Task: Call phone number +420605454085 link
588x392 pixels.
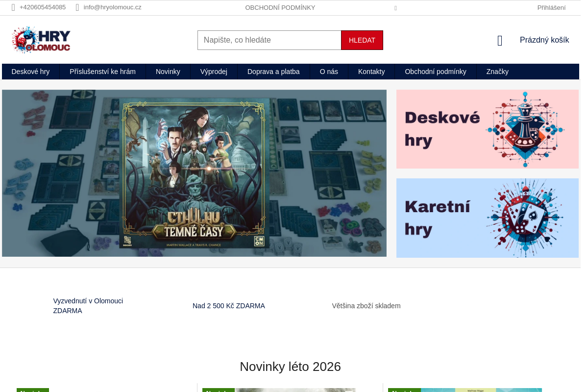Action: pyautogui.click(x=43, y=7)
